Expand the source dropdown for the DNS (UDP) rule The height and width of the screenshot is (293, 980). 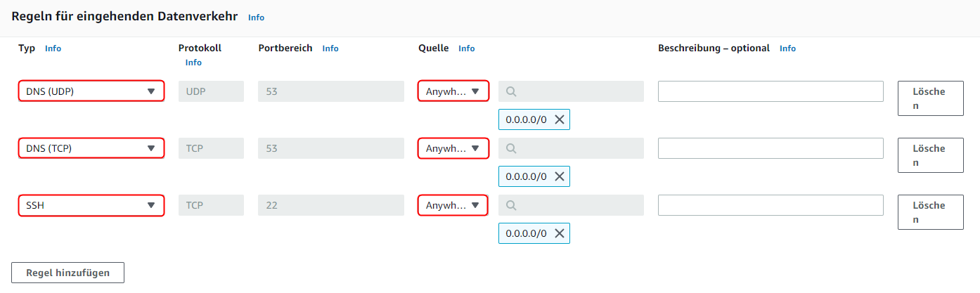453,91
